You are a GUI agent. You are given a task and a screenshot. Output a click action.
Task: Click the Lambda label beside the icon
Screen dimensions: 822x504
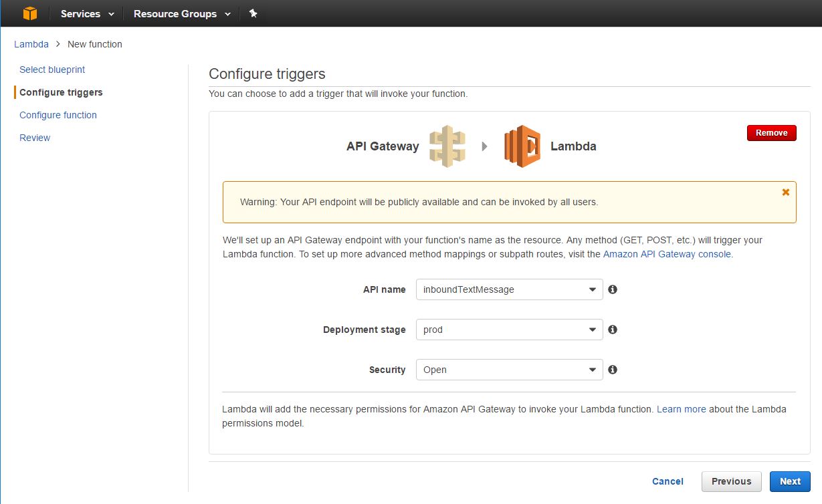click(x=573, y=146)
